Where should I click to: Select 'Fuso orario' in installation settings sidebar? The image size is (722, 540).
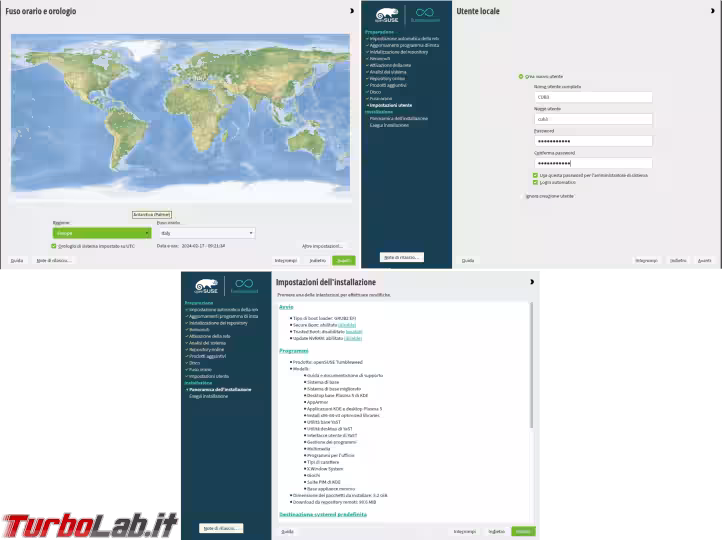200,370
